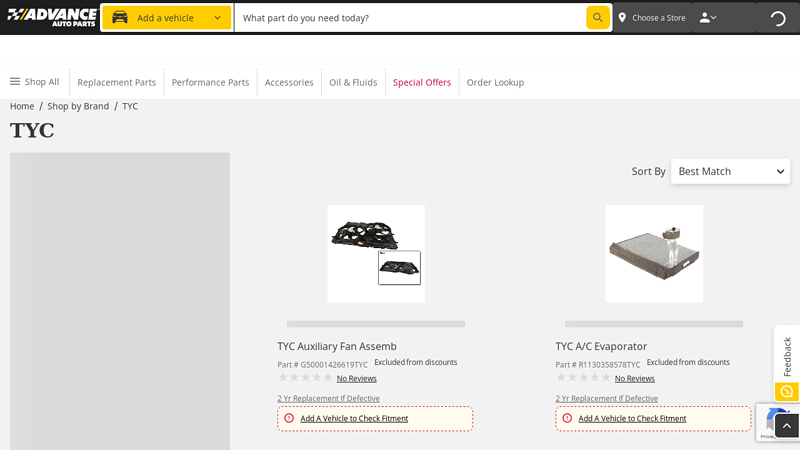This screenshot has height=450, width=800.
Task: Click the fitment alert icon on Fan card
Action: [289, 418]
